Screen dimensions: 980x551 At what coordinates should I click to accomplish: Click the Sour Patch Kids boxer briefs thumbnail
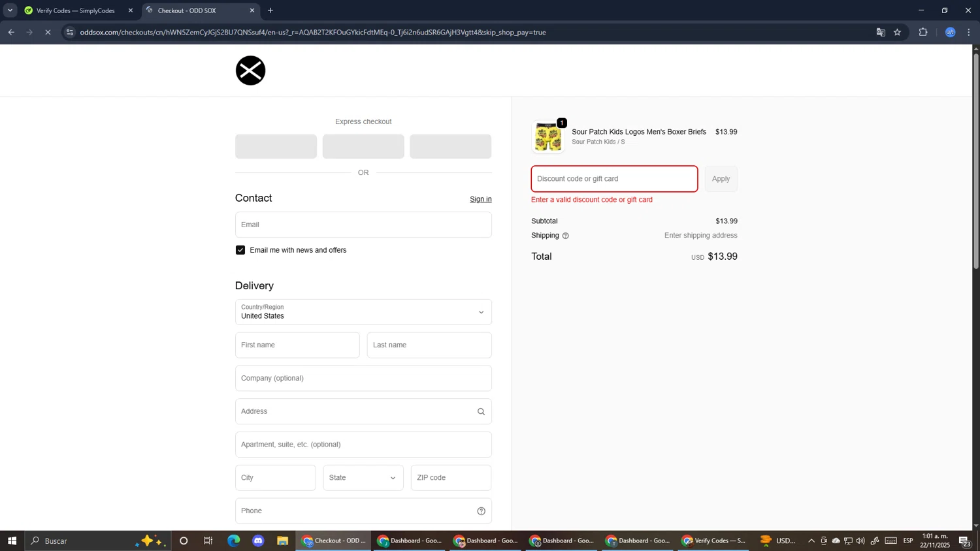[x=548, y=137]
